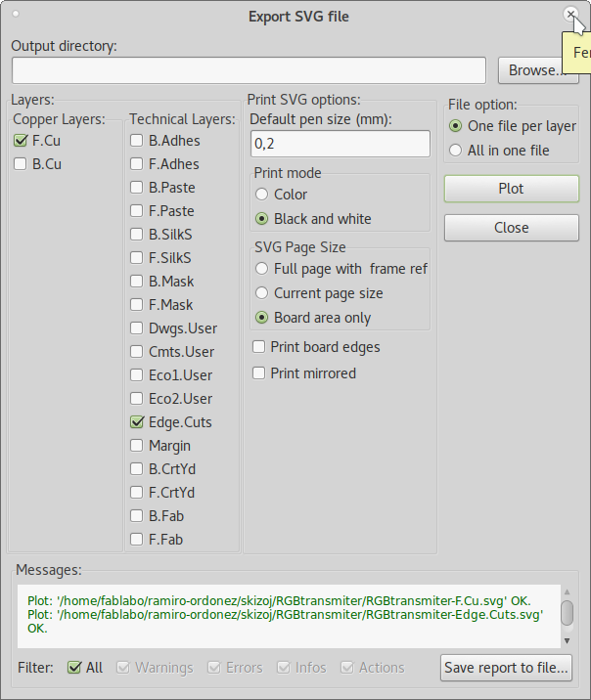
Task: Enable the F.CrtYd layer
Action: click(x=136, y=493)
